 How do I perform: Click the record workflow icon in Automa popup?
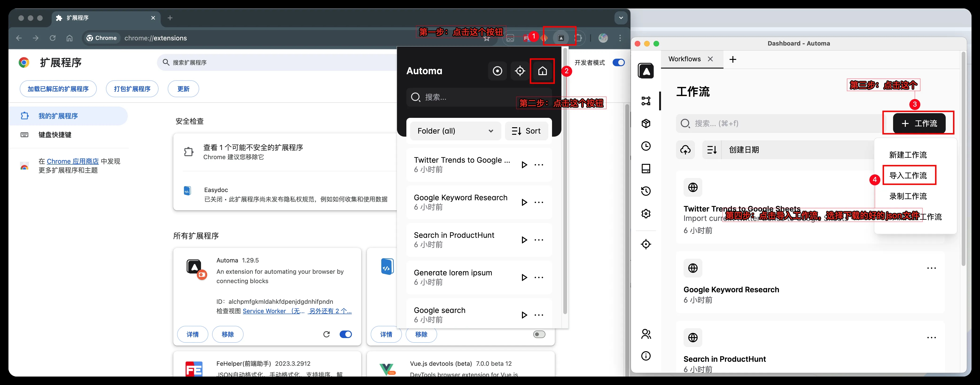497,71
